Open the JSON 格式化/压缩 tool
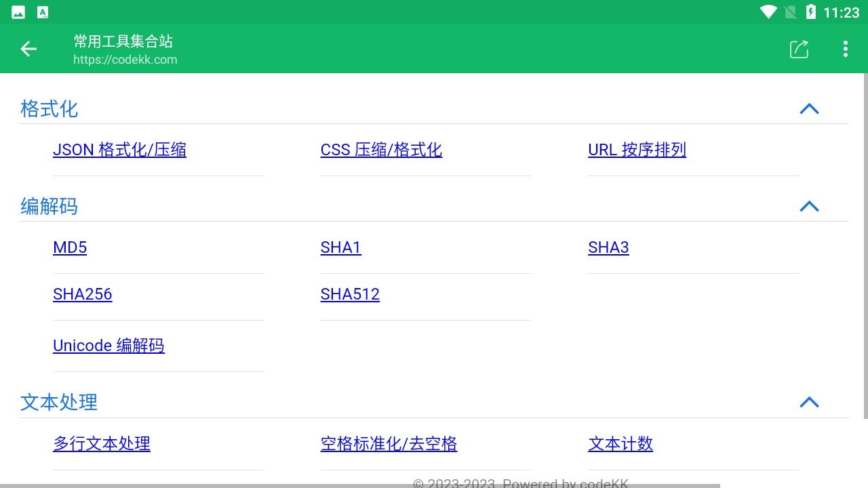868x488 pixels. (x=120, y=150)
